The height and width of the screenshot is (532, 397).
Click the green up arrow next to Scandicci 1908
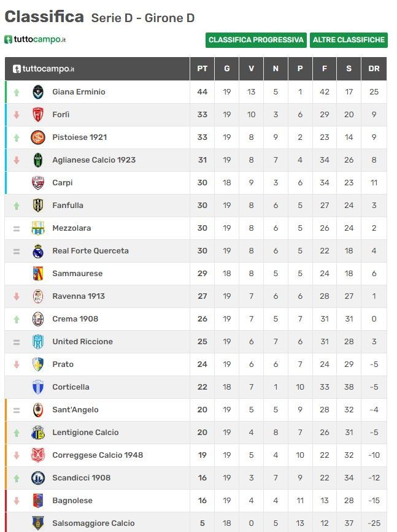click(17, 479)
